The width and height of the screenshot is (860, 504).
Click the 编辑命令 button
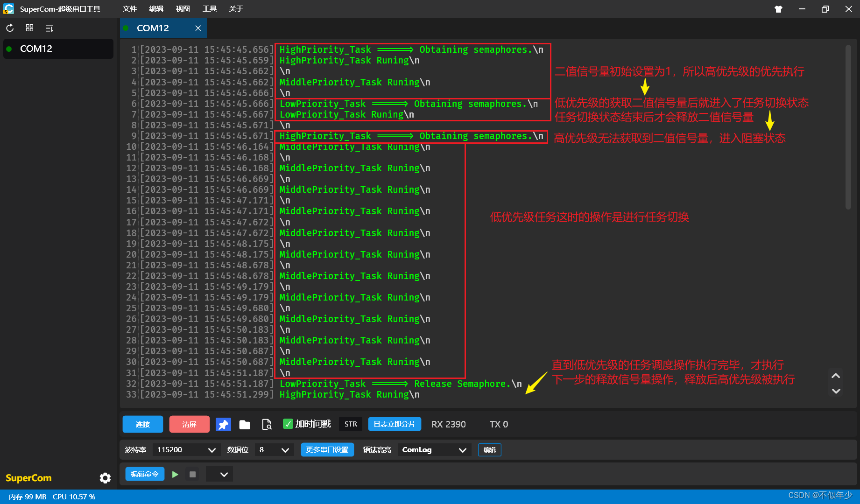point(145,474)
